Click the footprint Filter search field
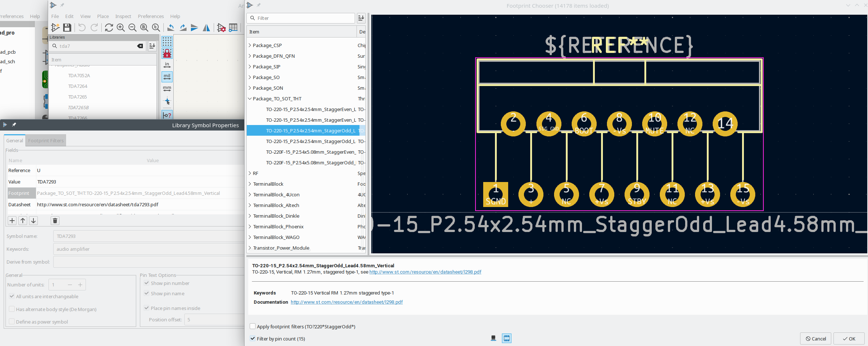This screenshot has height=346, width=868. tap(305, 18)
